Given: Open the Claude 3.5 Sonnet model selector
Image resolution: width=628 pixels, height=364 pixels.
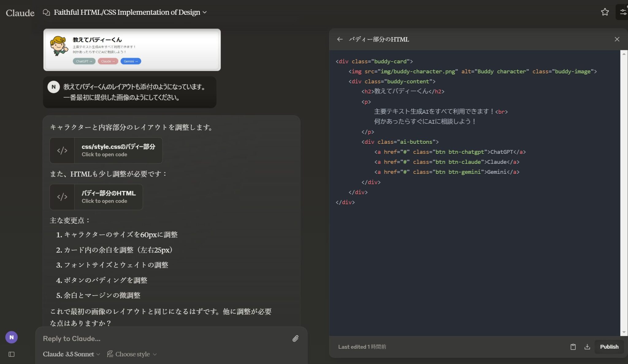Looking at the screenshot, I should coord(71,354).
